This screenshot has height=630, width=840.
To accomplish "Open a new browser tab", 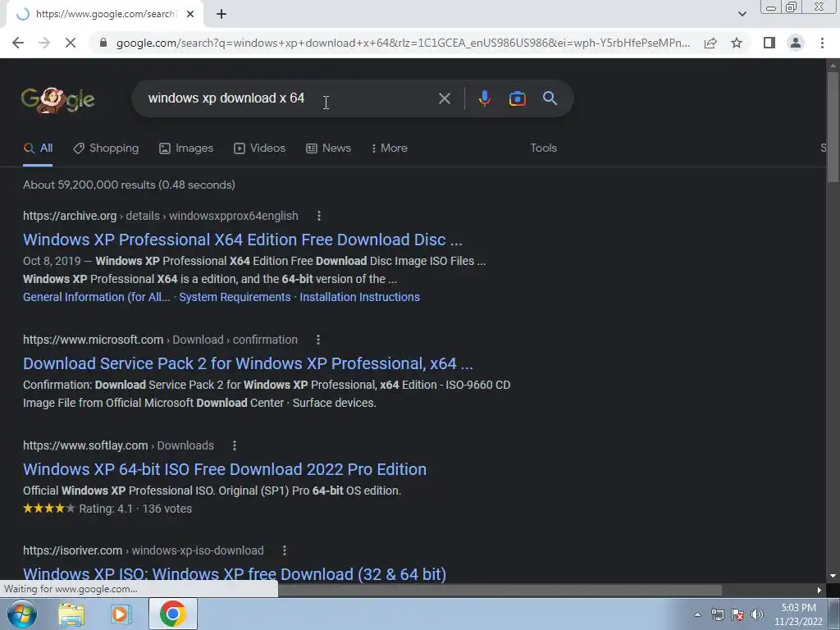I will pyautogui.click(x=221, y=14).
